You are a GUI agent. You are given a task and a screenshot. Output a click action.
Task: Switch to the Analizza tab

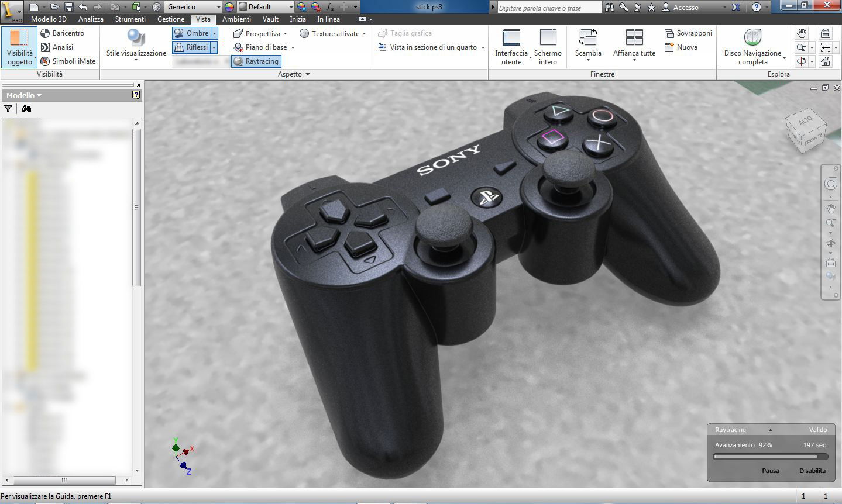coord(91,19)
